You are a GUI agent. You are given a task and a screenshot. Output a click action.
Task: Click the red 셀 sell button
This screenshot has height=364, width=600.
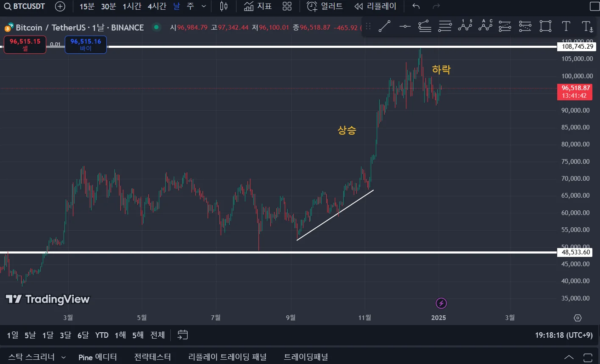25,45
